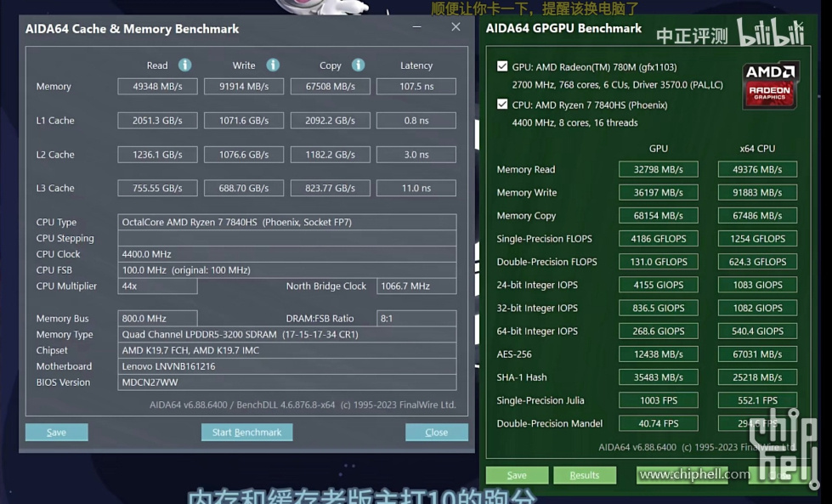Click the North Bridge Clock field 1066.7 MHz
Viewport: 832px width, 504px height.
pyautogui.click(x=416, y=286)
